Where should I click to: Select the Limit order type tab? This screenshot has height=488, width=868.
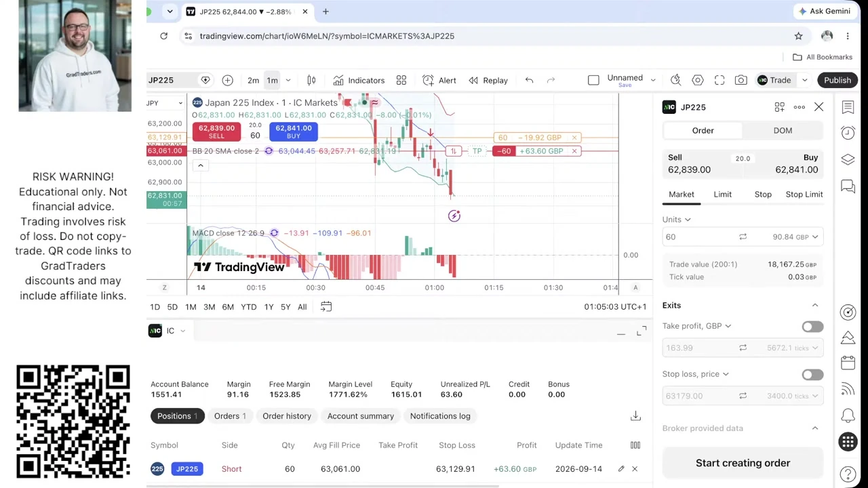(x=722, y=195)
